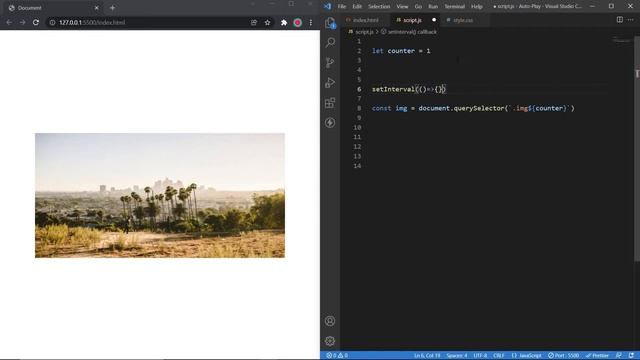Reload the browser page
Viewport: 640px width, 360px height.
pos(36,22)
